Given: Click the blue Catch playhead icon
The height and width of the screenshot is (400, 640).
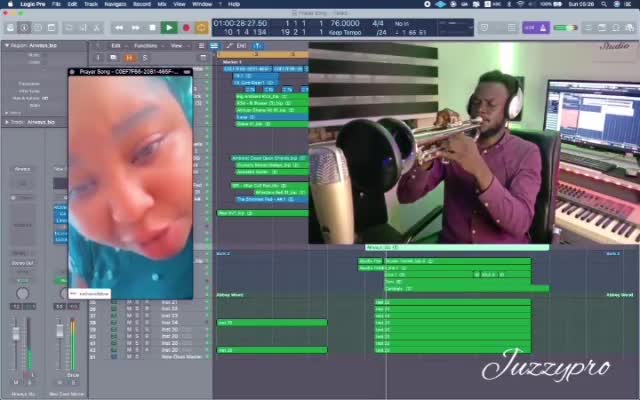Looking at the screenshot, I should click(258, 46).
